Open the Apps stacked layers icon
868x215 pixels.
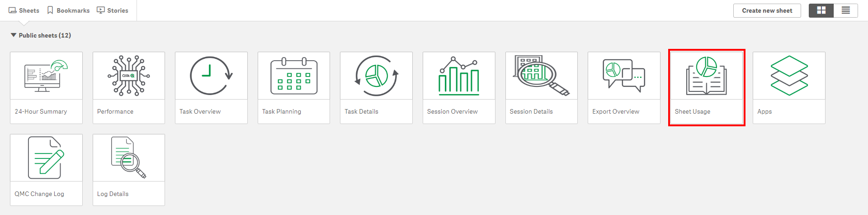[789, 76]
